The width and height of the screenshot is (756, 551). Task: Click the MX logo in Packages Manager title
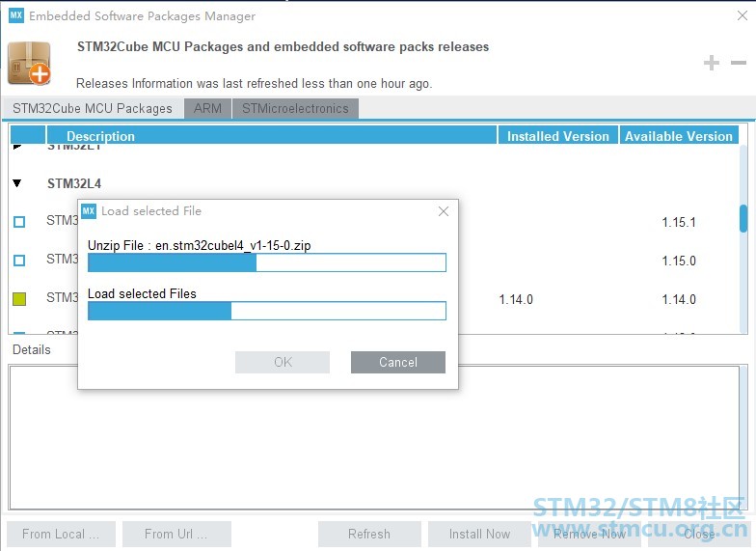click(x=15, y=15)
